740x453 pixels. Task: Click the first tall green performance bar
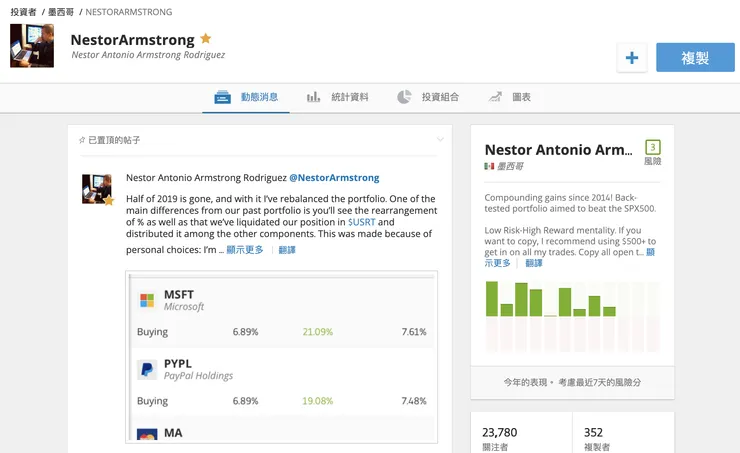492,299
